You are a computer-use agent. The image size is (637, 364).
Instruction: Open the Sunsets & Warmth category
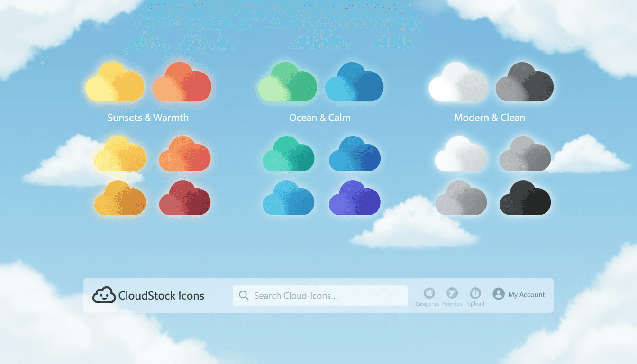tap(148, 118)
